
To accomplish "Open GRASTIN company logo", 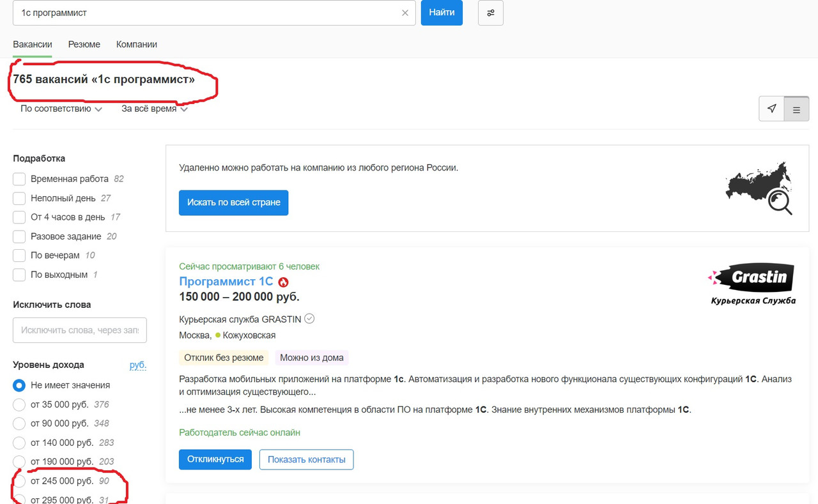I will pyautogui.click(x=752, y=285).
